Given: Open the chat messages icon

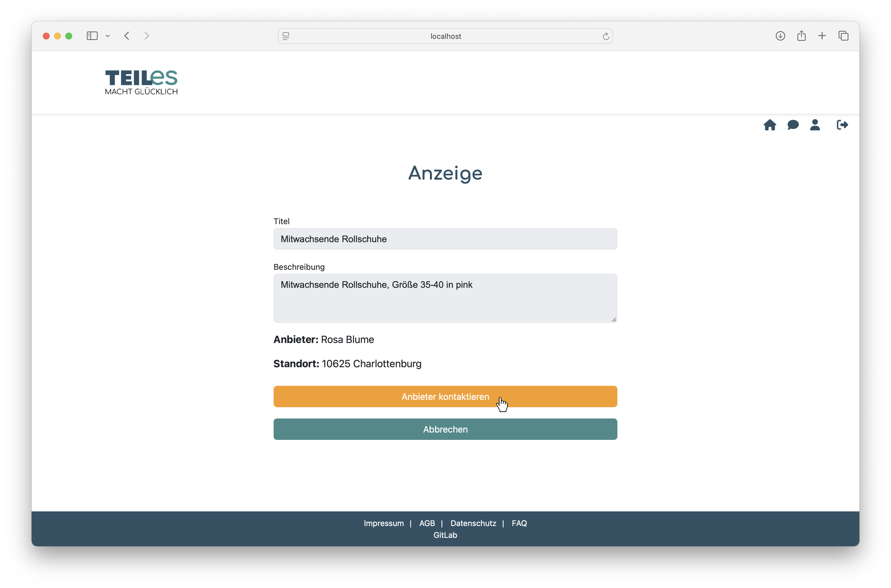Looking at the screenshot, I should (x=793, y=125).
